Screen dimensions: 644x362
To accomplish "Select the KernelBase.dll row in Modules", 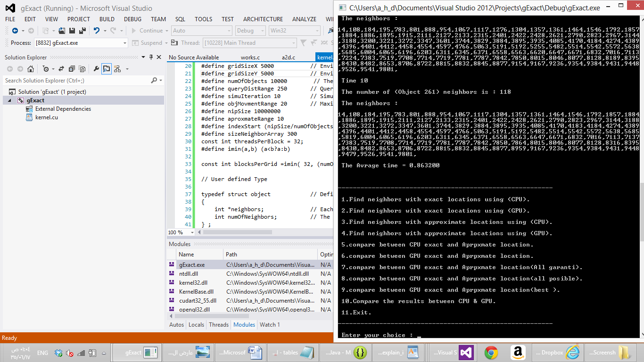I will point(250,292).
